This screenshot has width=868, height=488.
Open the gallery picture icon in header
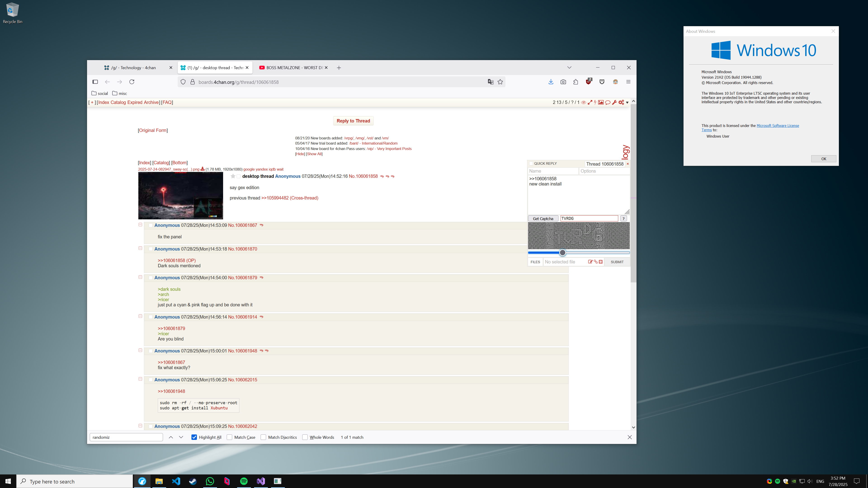(x=601, y=102)
